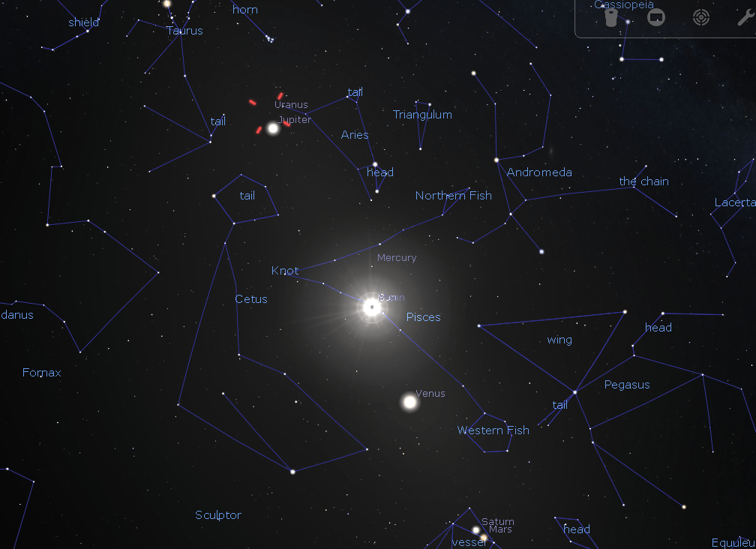
Task: Select the Cetus constellation label
Action: tap(251, 299)
